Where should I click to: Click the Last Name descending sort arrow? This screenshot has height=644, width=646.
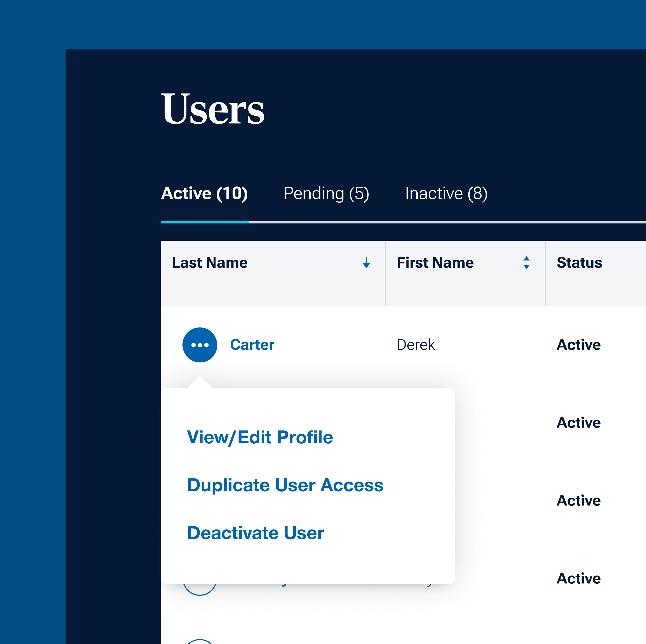point(366,263)
